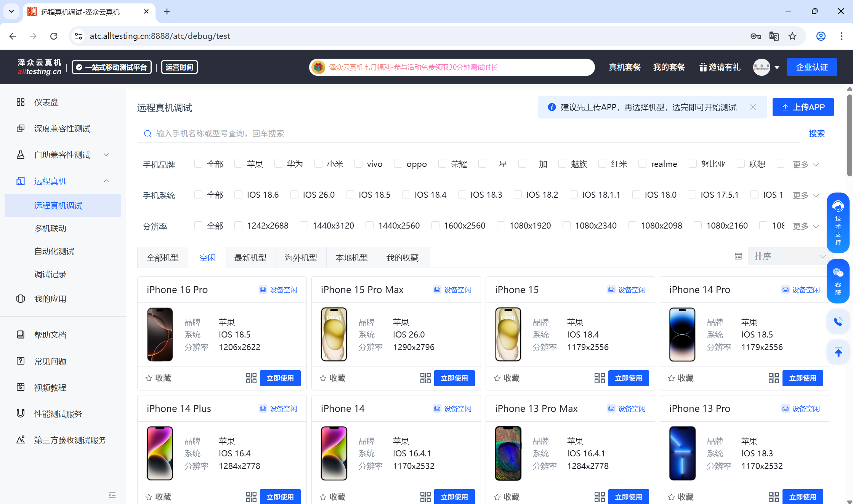Open the 真机套餐 header link

point(624,67)
